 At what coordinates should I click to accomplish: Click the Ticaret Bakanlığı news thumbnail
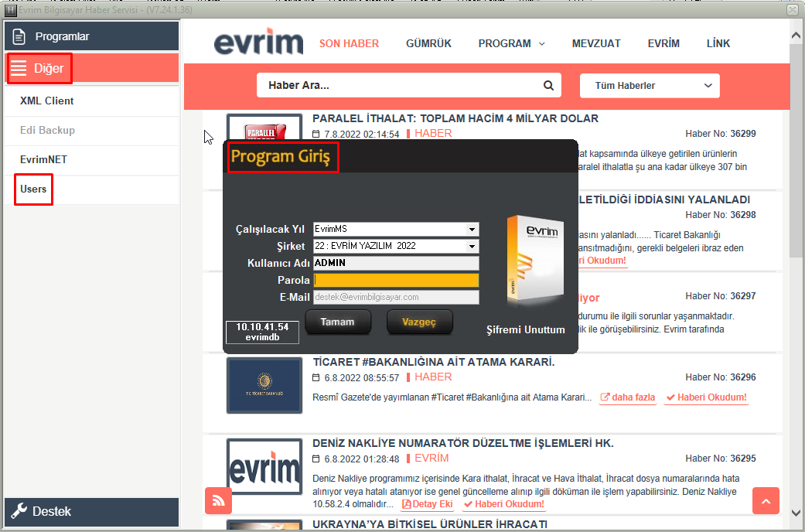(264, 386)
